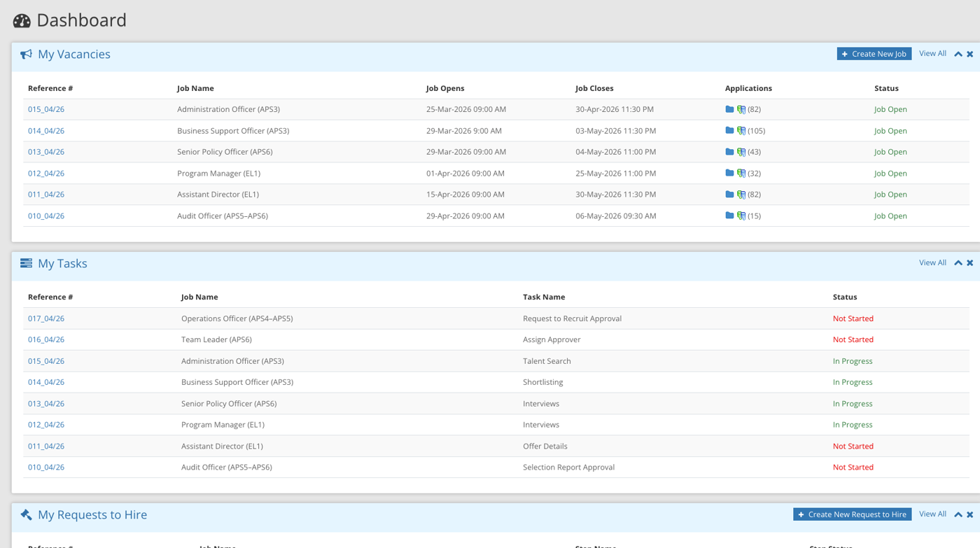This screenshot has width=980, height=548.
Task: Select the 'Shortlisting' task name
Action: coord(542,382)
